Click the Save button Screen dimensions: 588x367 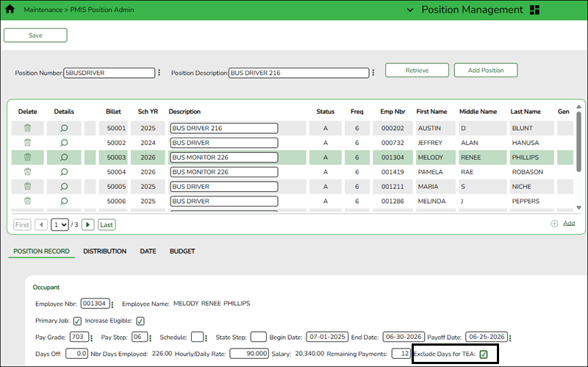(x=35, y=35)
